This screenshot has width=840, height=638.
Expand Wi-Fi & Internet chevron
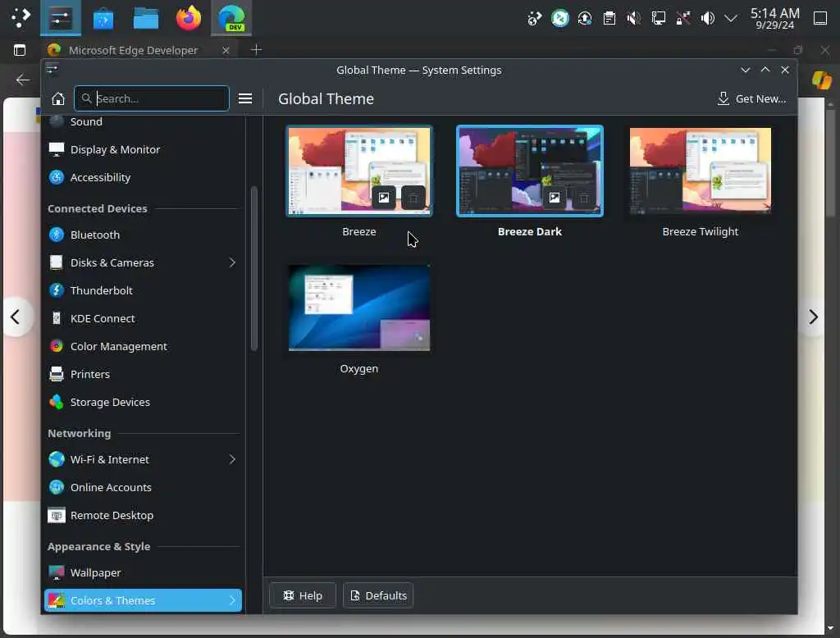pos(232,459)
